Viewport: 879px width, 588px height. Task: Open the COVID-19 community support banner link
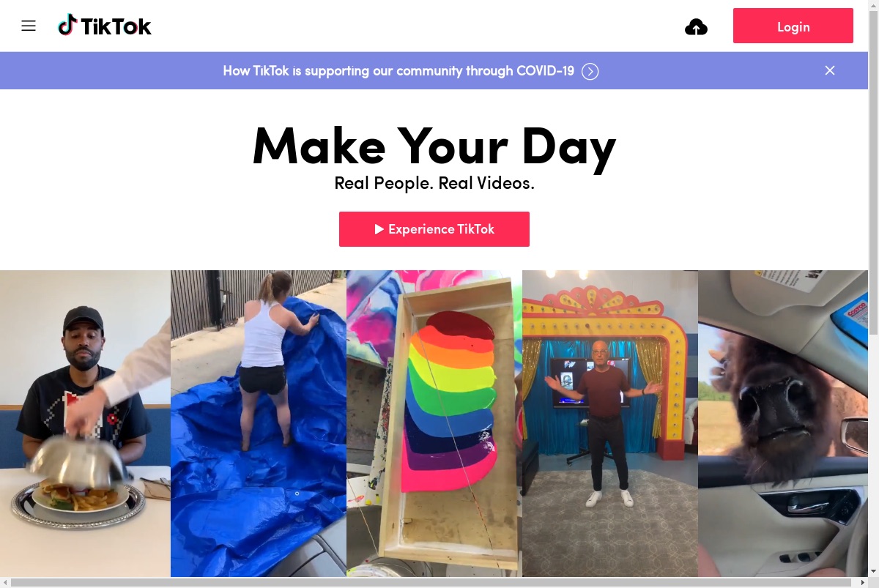pyautogui.click(x=398, y=71)
